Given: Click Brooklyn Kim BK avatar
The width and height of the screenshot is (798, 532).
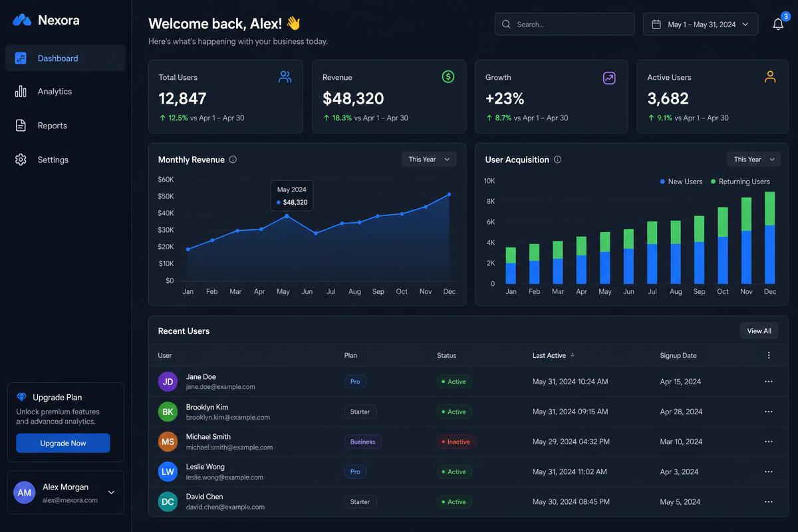Looking at the screenshot, I should click(x=168, y=412).
